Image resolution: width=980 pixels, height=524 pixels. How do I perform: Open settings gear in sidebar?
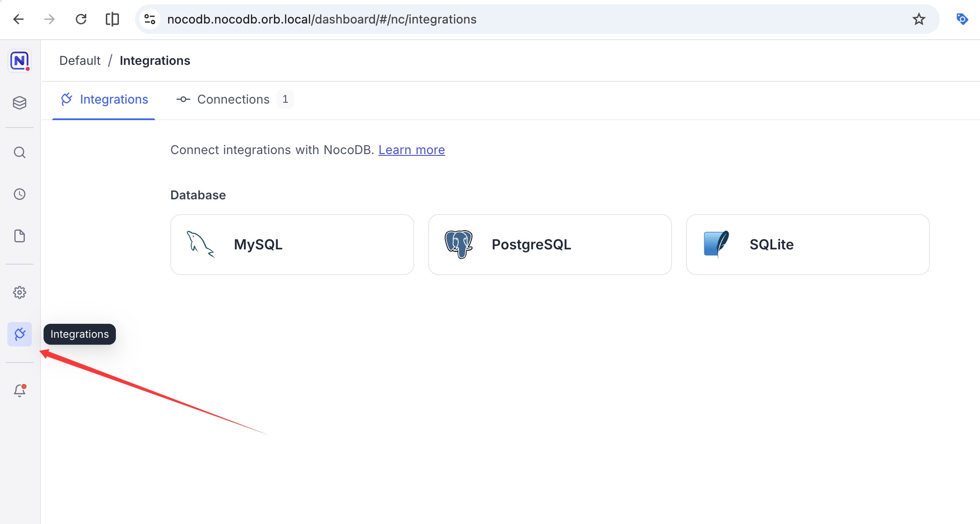click(20, 292)
